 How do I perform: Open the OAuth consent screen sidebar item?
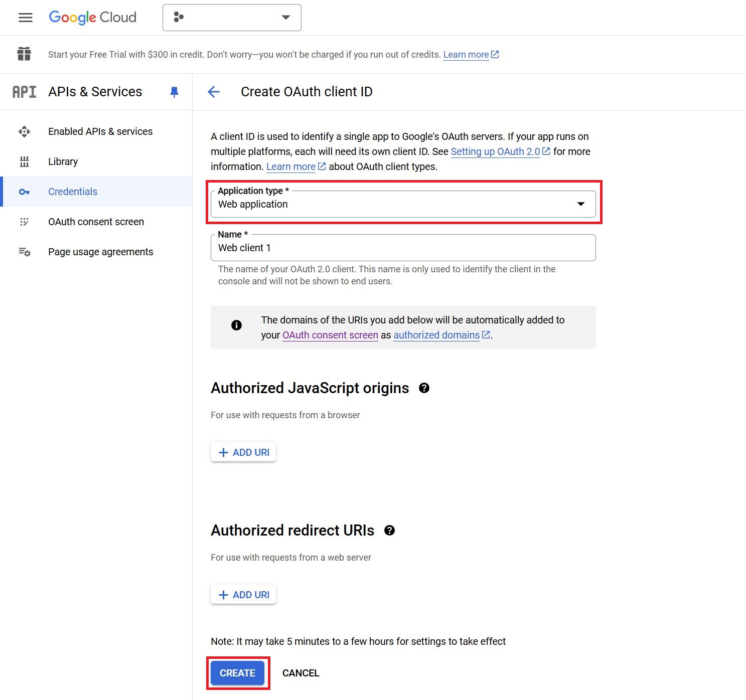point(96,222)
